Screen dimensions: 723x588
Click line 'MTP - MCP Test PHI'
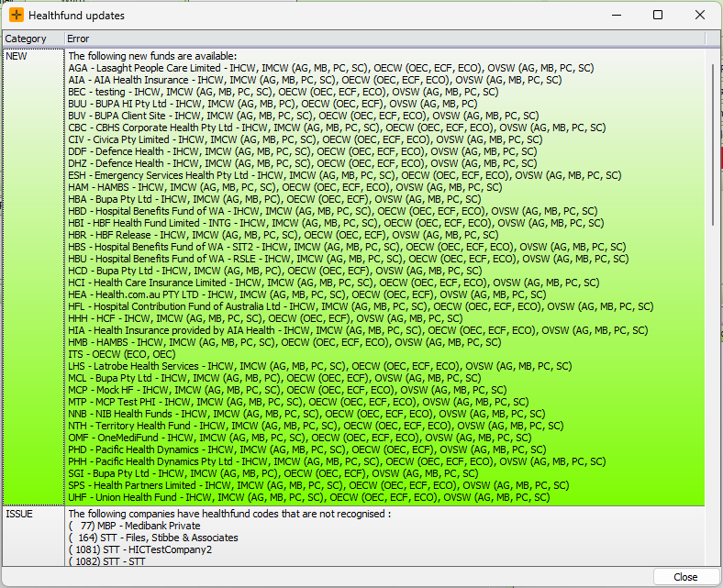[x=298, y=402]
